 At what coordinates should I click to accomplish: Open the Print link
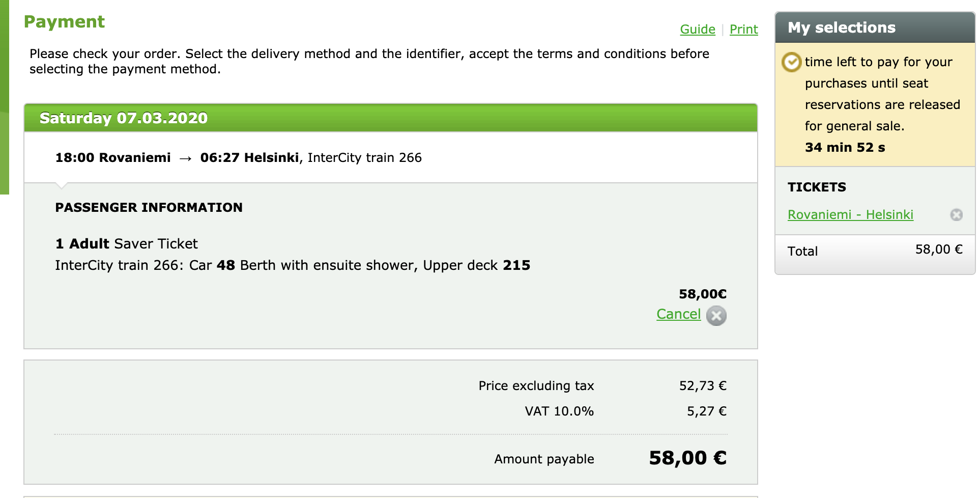pos(744,30)
